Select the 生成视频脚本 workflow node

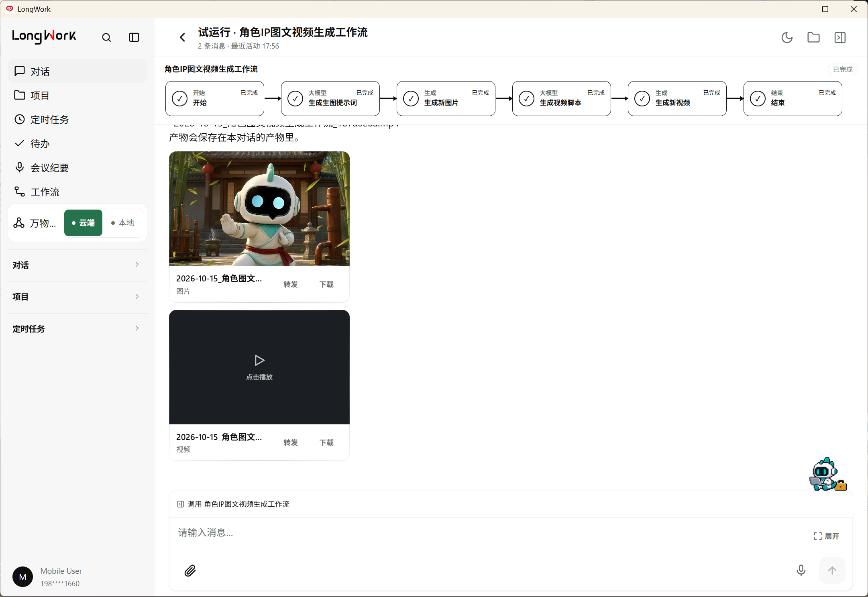[562, 98]
